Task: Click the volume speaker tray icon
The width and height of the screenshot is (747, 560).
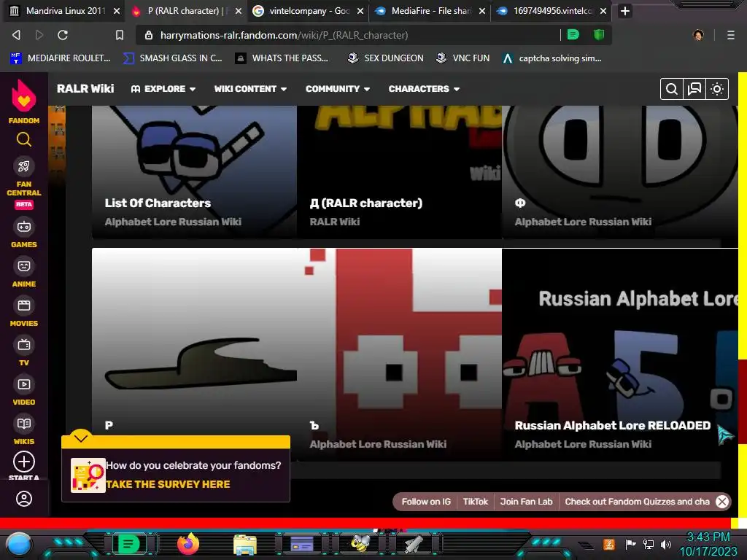Action: (665, 544)
